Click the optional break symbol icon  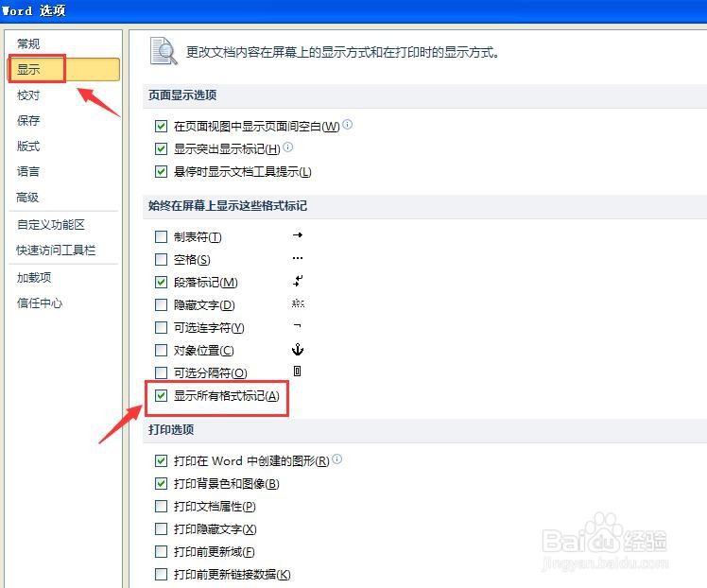coord(297,372)
